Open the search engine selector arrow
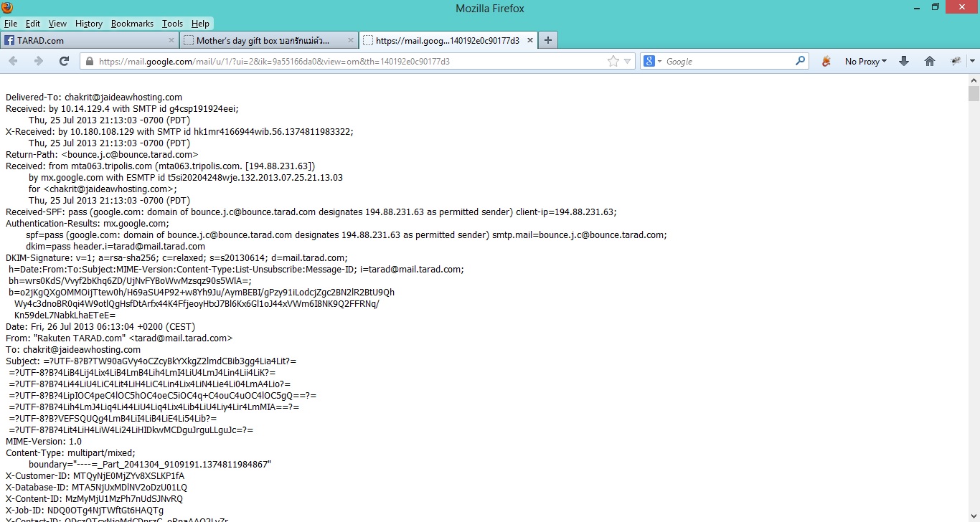 [x=659, y=62]
